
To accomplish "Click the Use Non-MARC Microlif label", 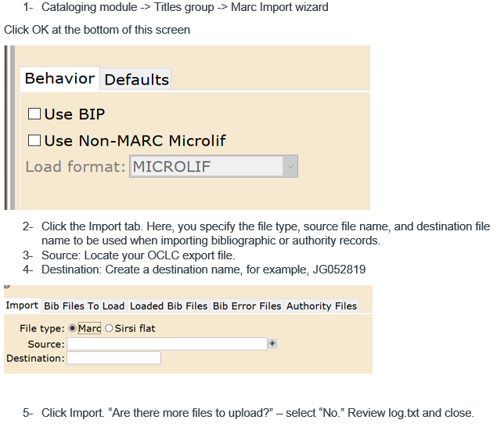I will click(x=135, y=141).
